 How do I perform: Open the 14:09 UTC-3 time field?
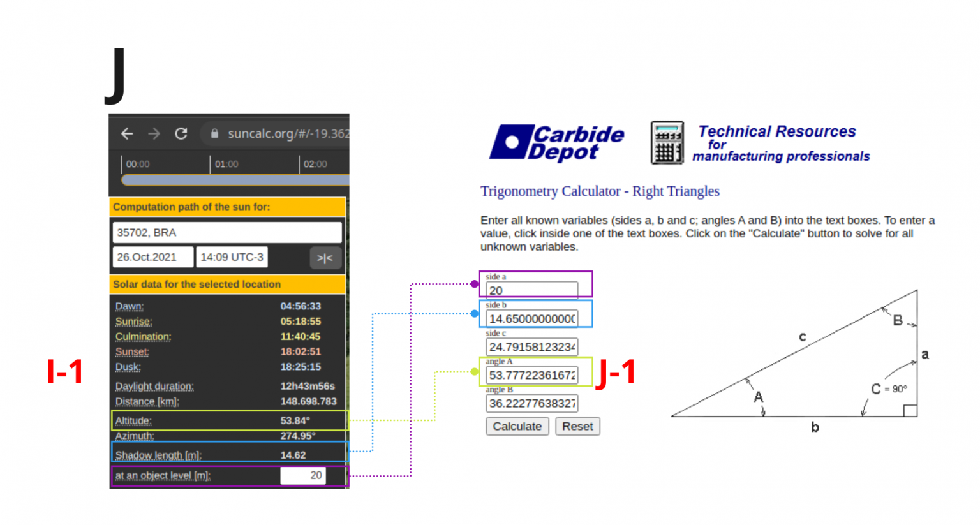232,257
